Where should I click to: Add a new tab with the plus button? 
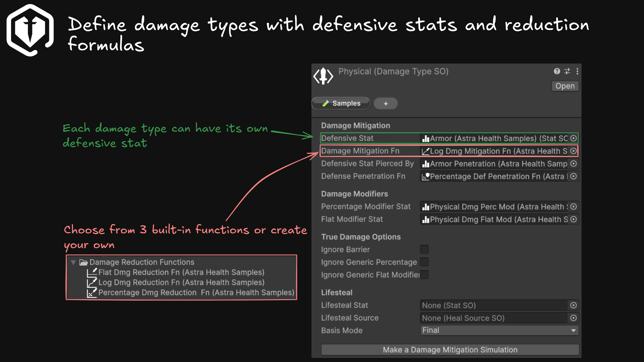pyautogui.click(x=386, y=103)
